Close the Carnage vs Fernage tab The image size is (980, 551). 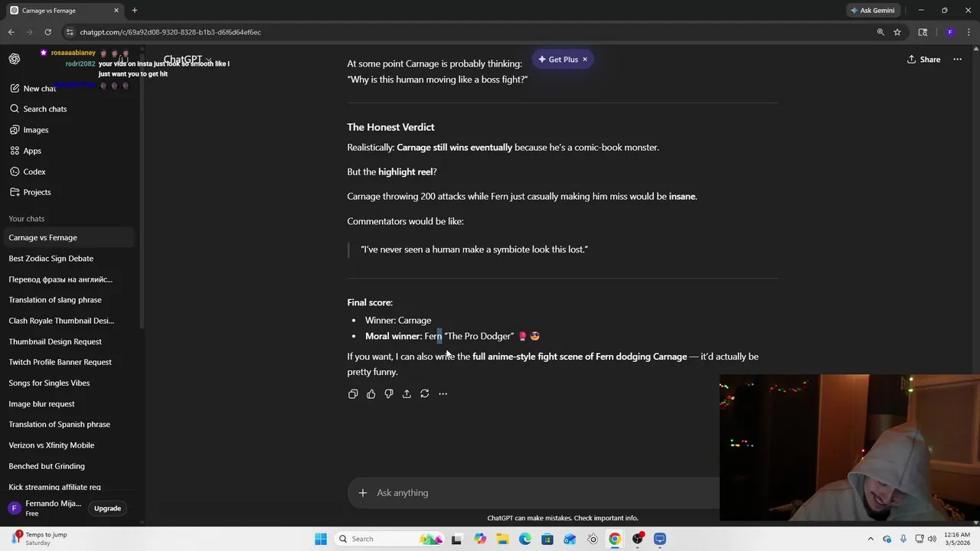coord(116,10)
